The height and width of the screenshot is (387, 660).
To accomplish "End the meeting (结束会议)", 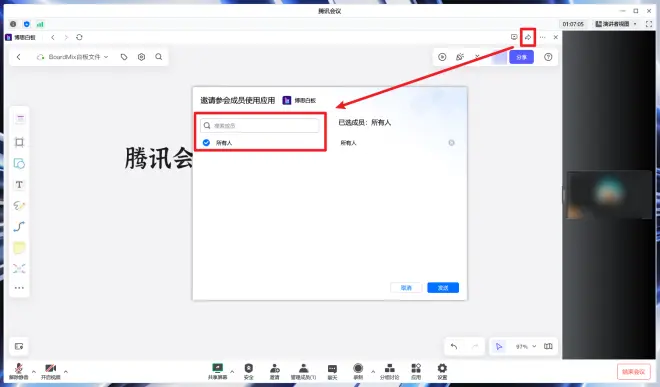I will coord(633,371).
